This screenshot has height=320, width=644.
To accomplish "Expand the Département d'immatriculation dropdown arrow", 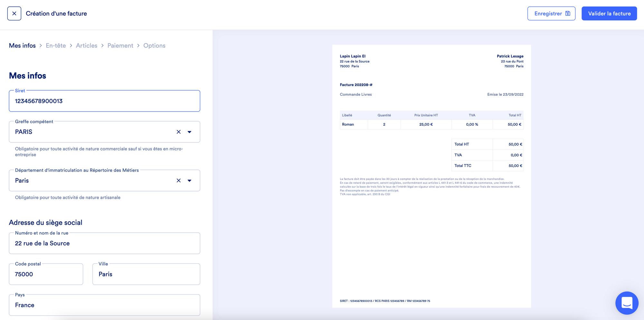I will (x=189, y=180).
